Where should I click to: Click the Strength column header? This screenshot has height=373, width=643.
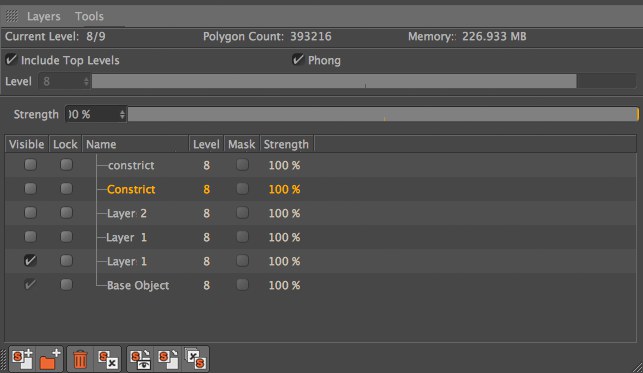287,144
